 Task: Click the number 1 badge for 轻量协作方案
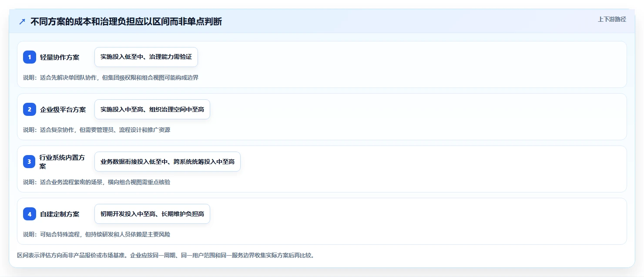point(30,57)
